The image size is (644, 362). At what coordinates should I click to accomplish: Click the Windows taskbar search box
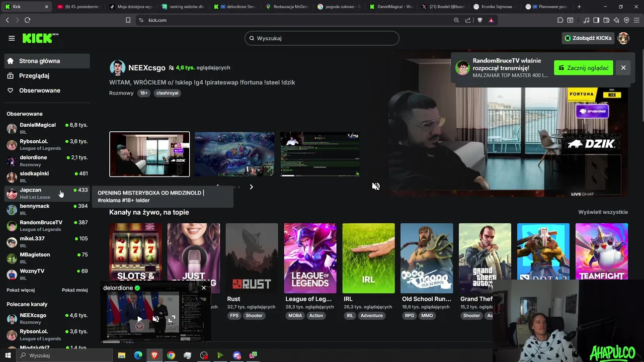63,355
